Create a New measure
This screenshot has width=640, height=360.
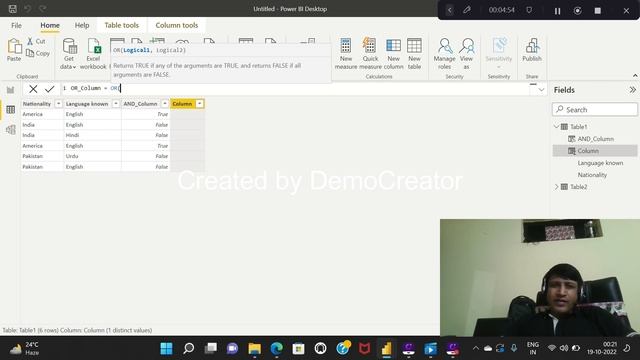(346, 54)
